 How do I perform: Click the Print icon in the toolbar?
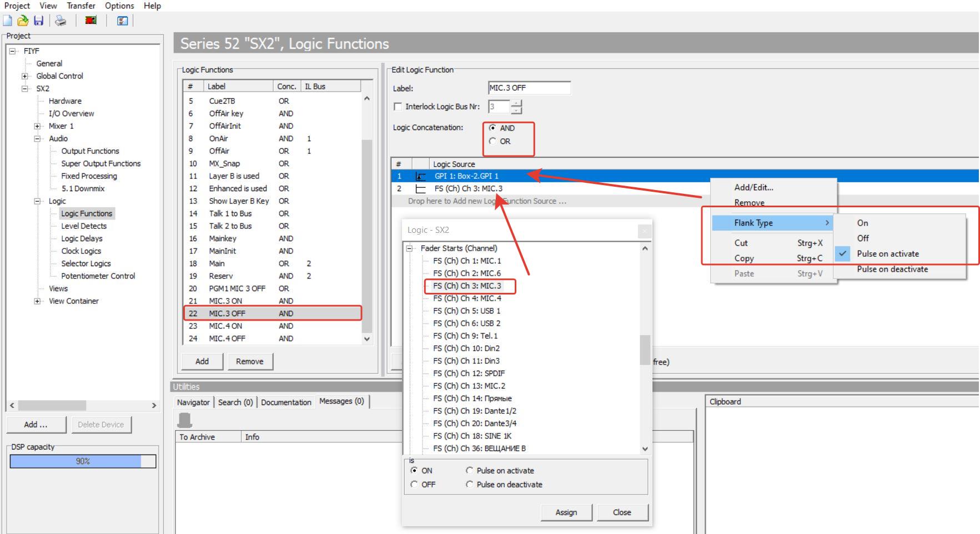(x=61, y=21)
